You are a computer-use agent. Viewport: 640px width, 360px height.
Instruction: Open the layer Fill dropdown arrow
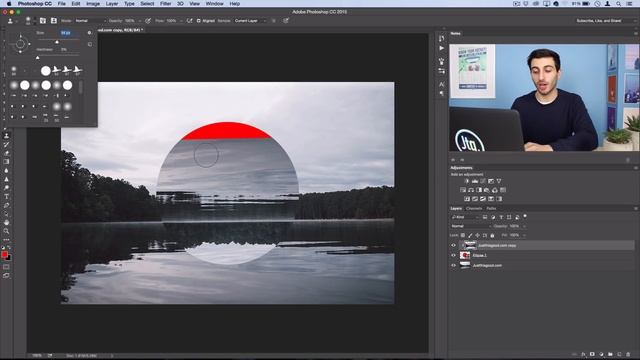click(x=524, y=235)
